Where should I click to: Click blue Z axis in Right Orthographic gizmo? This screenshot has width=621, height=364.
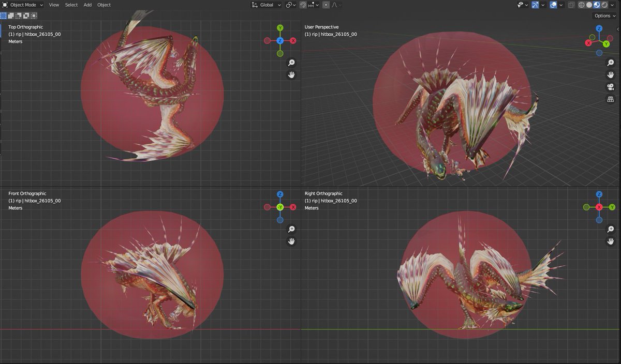pos(599,194)
